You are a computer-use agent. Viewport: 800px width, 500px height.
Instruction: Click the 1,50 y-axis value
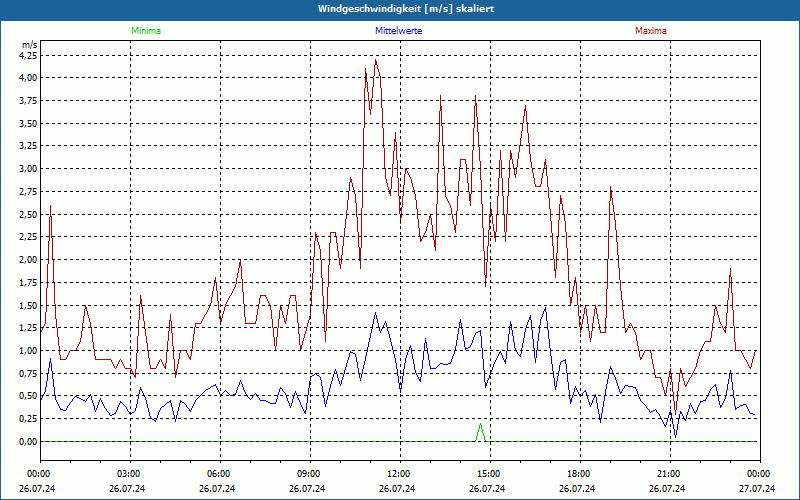[28, 305]
